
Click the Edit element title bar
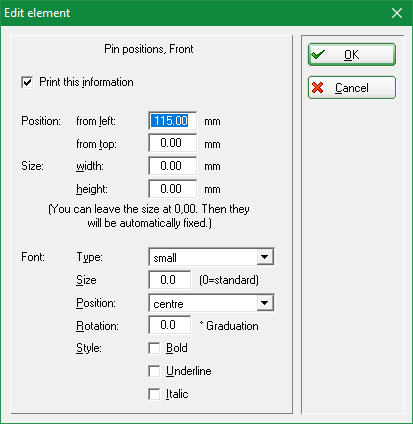[193, 13]
